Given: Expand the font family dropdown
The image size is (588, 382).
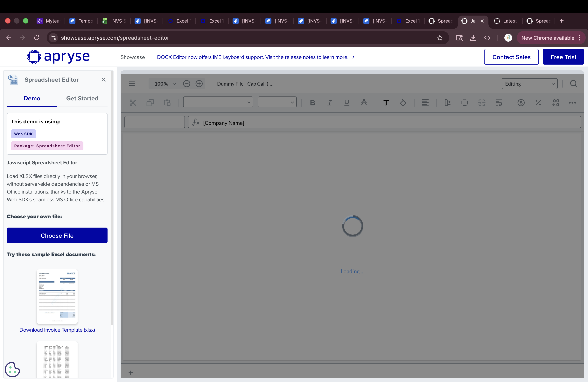Looking at the screenshot, I should pos(218,102).
